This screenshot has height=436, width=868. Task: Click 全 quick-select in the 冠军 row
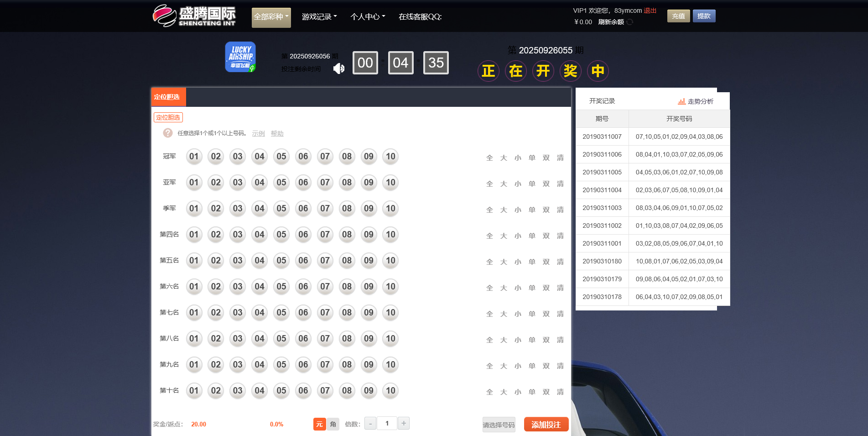(489, 158)
